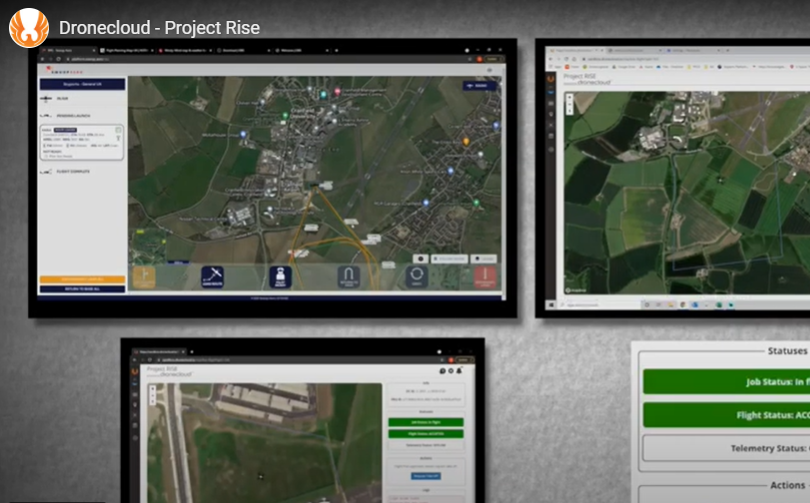810x503 pixels.
Task: Click the large 'Job Status: In flight' green bar
Action: (726, 382)
